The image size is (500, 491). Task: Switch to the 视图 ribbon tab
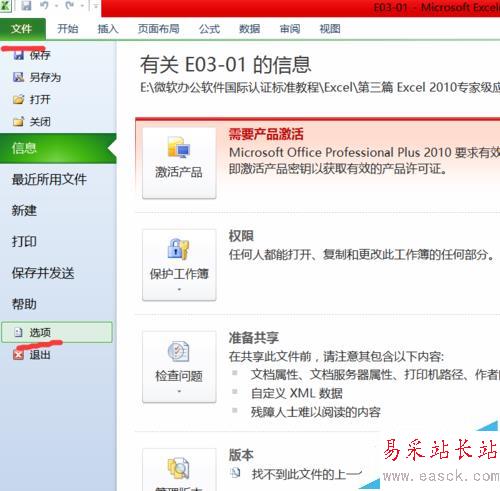tap(330, 29)
